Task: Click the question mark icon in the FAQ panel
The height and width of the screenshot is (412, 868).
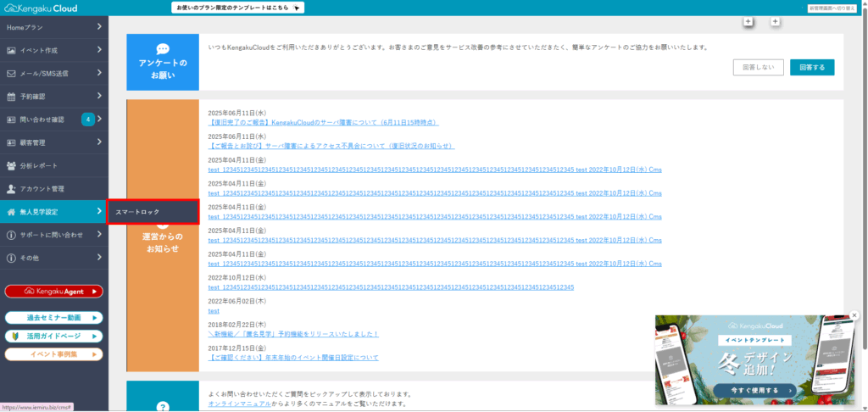Action: (x=163, y=407)
